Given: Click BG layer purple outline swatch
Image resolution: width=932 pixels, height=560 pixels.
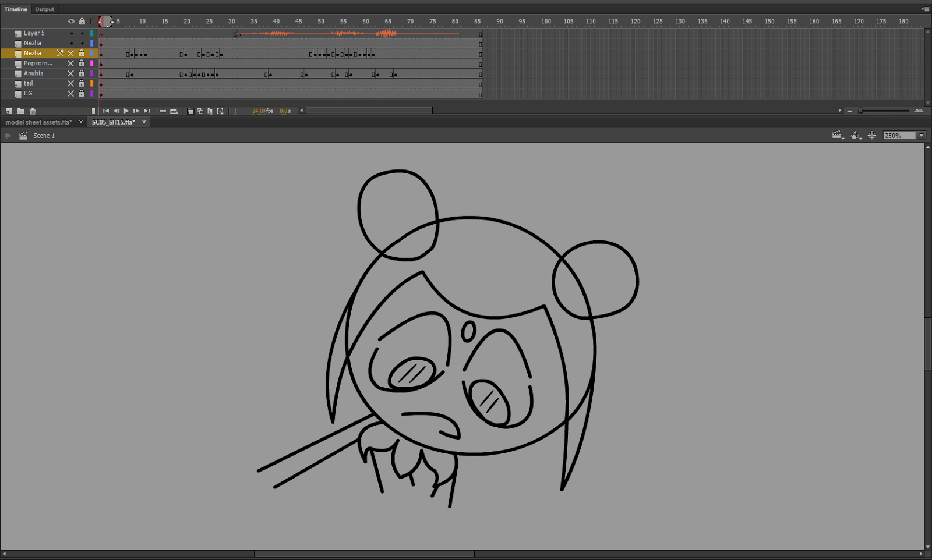Looking at the screenshot, I should (91, 93).
